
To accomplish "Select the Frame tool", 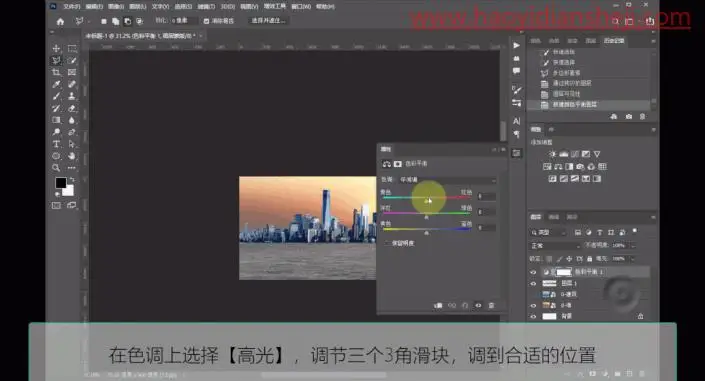I will coord(72,72).
